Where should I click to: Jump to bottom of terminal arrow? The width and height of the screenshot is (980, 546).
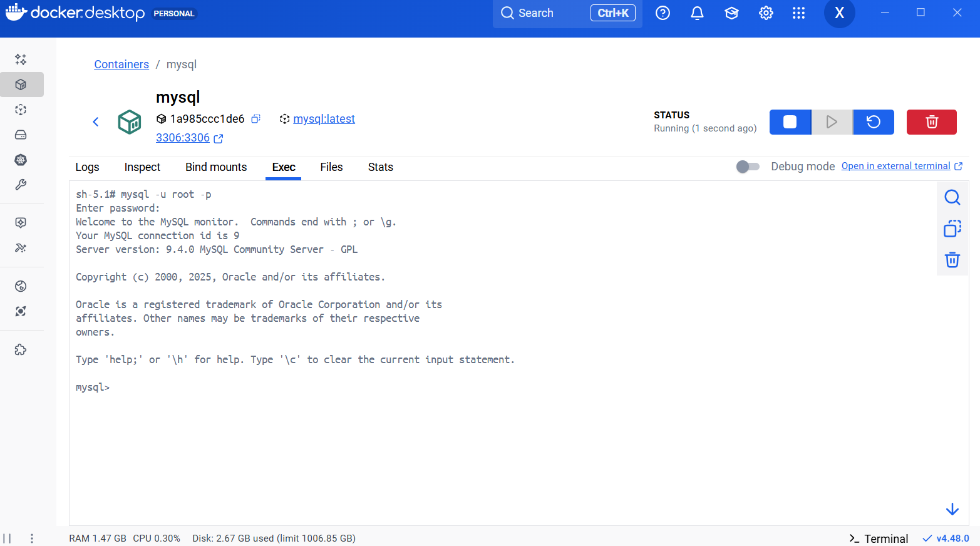[952, 509]
